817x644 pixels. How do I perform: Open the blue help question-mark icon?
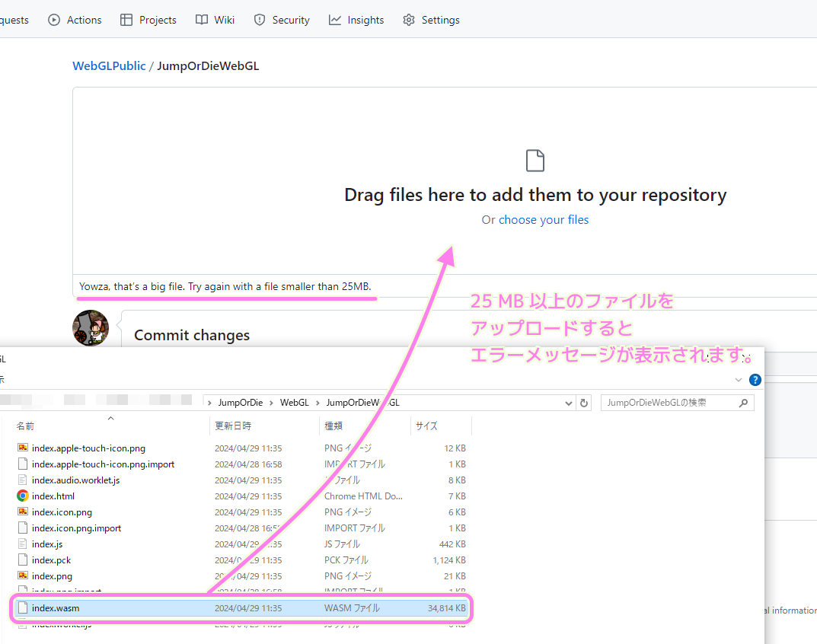(755, 379)
